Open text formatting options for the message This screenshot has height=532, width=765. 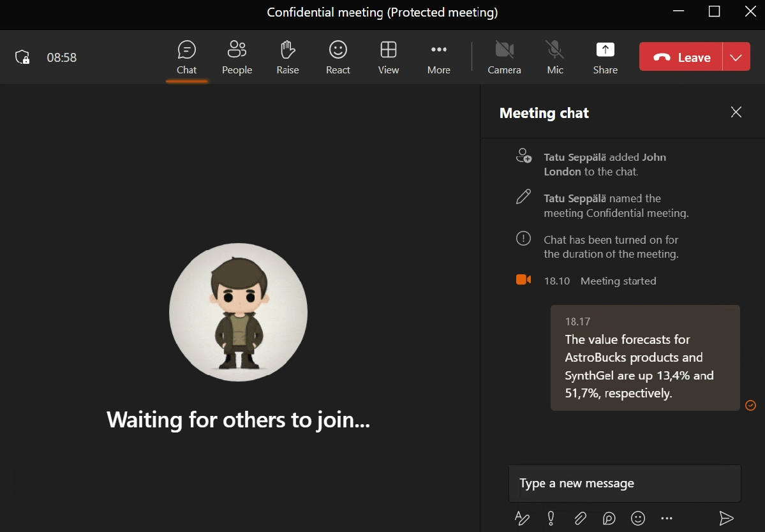(x=522, y=518)
